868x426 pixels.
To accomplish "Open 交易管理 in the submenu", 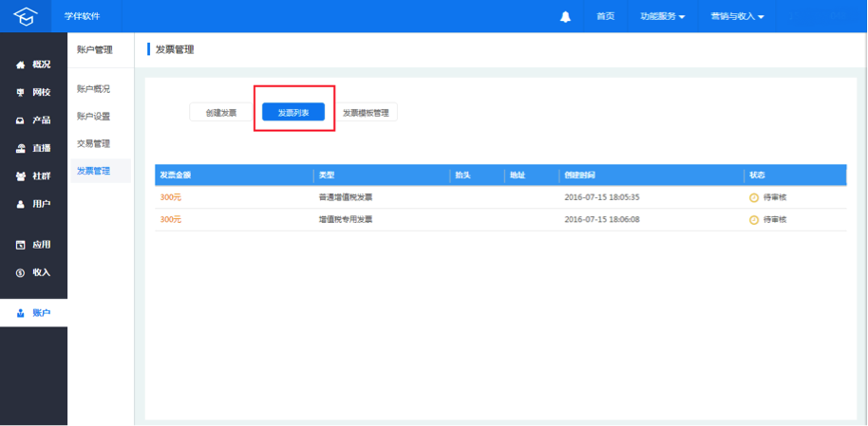I will (x=93, y=144).
